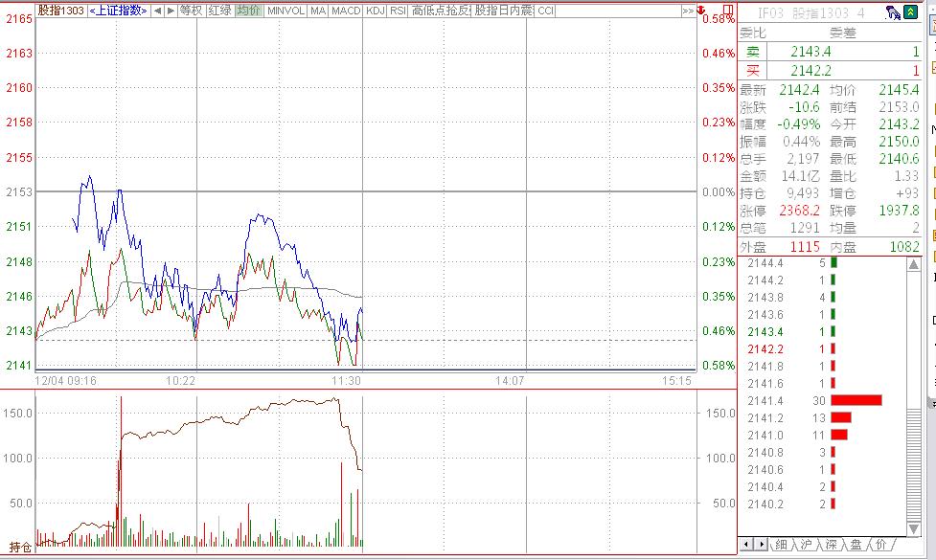Image resolution: width=936 pixels, height=560 pixels.
Task: Click the left scroll arrow beside the bottom 细 tab
Action: [746, 545]
